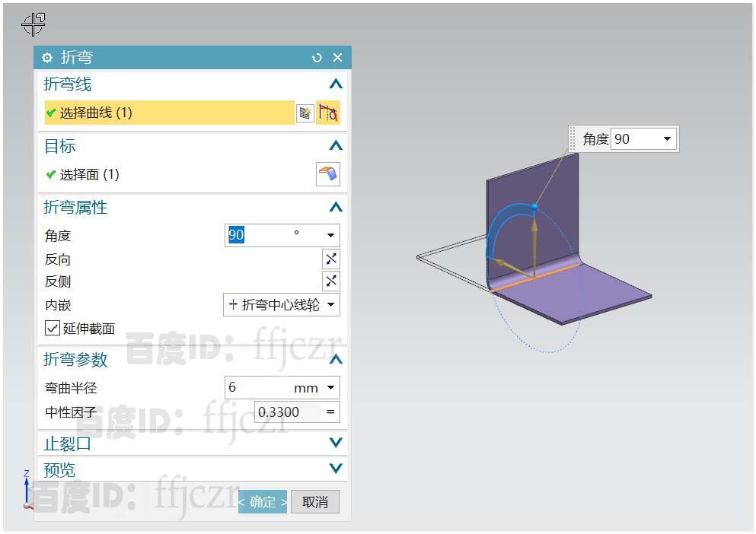The height and width of the screenshot is (534, 756).
Task: Click the blue angle drag handle on model
Action: (x=534, y=207)
